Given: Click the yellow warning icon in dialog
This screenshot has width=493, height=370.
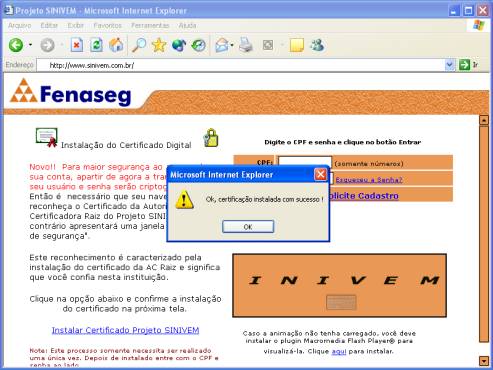Looking at the screenshot, I should [x=184, y=200].
